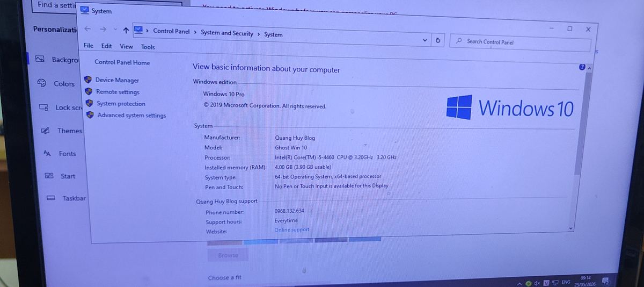This screenshot has width=644, height=287.
Task: Open the blue Help question mark
Action: [x=582, y=67]
